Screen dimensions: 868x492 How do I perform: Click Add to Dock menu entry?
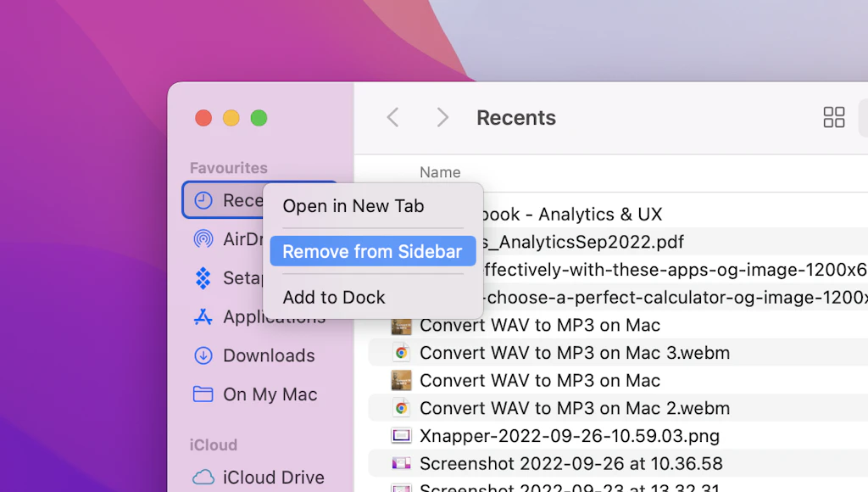tap(333, 297)
